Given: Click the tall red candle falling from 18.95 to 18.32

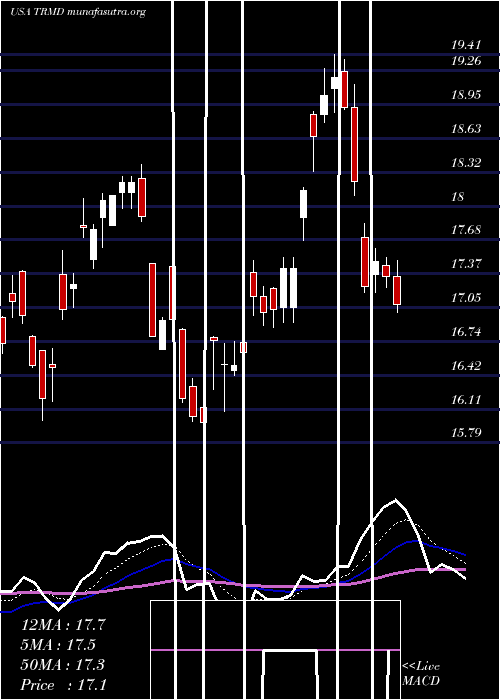Looking at the screenshot, I should coord(354,144).
